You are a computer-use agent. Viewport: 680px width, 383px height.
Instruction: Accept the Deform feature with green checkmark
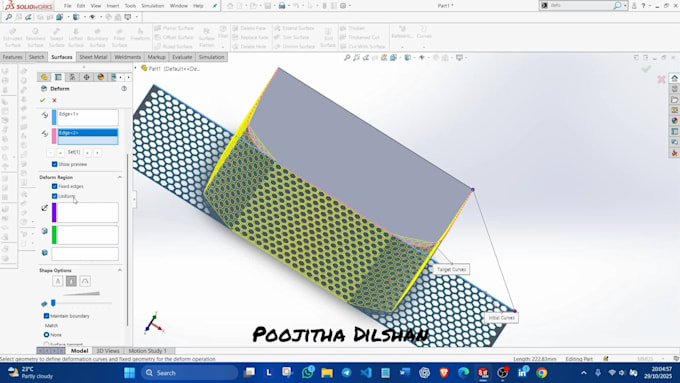pos(42,100)
